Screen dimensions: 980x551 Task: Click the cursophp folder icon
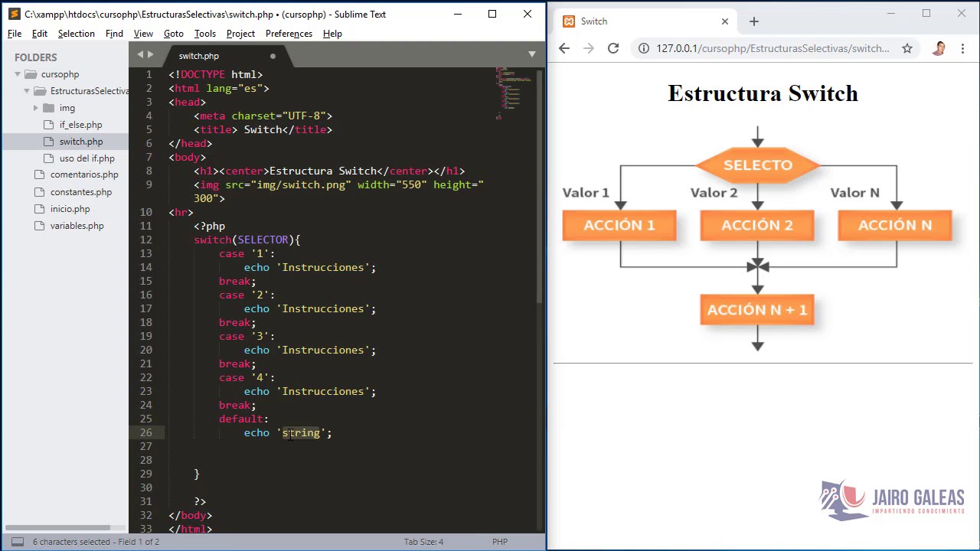pyautogui.click(x=31, y=74)
